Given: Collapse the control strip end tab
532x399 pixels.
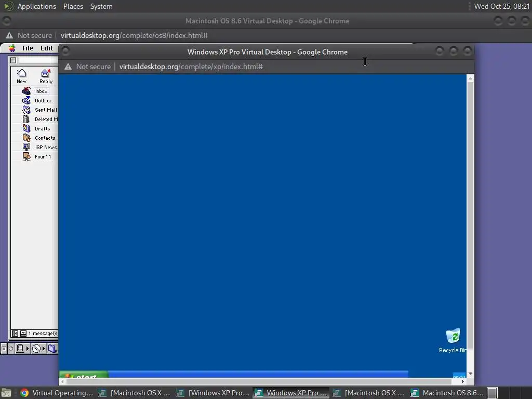Looking at the screenshot, I should (4, 349).
